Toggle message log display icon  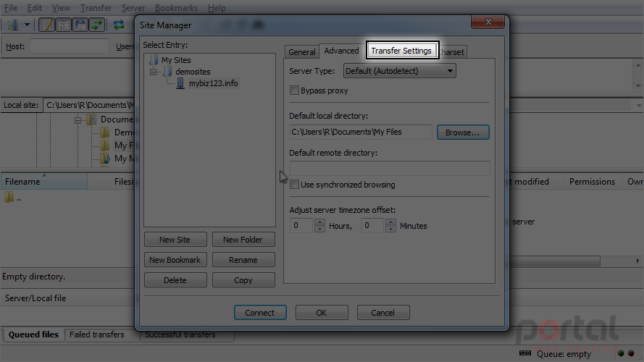46,25
